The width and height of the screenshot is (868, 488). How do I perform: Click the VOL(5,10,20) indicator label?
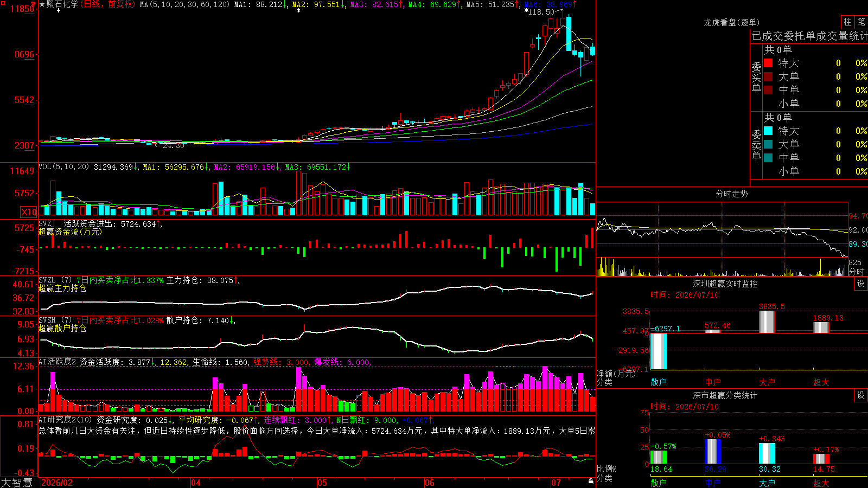(64, 167)
